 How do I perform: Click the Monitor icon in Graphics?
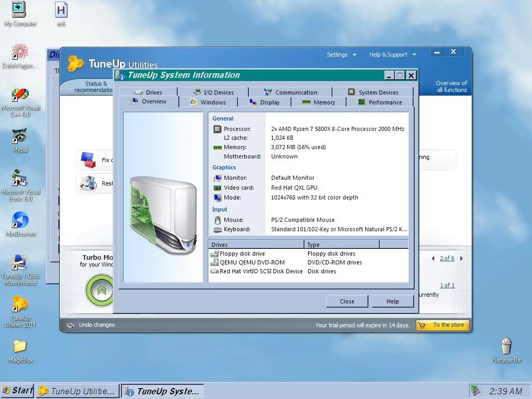(218, 178)
